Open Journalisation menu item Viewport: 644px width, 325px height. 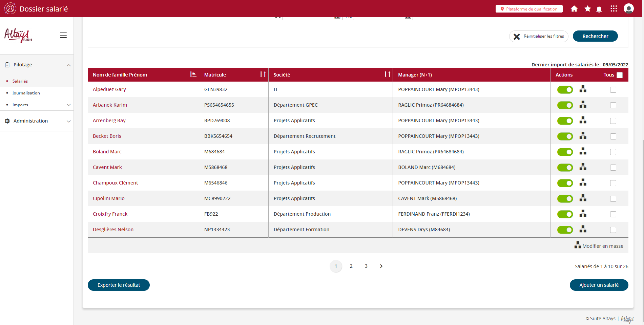[x=26, y=93]
